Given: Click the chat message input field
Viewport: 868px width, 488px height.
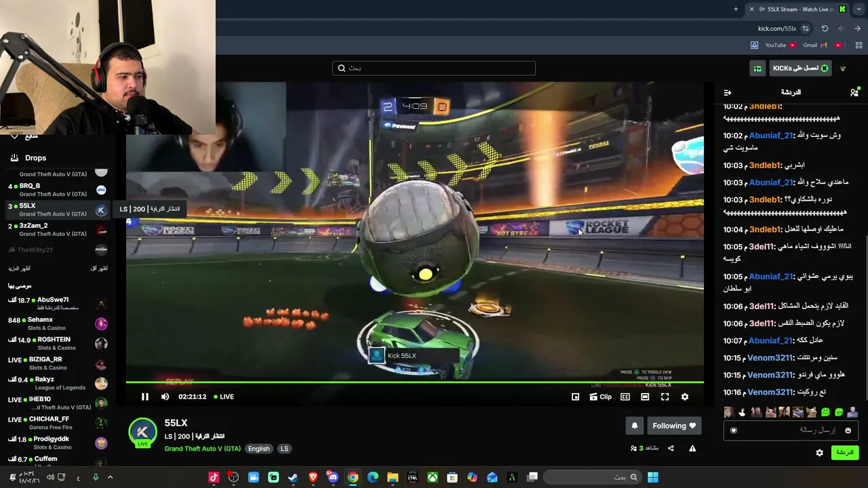Looking at the screenshot, I should coord(791,430).
